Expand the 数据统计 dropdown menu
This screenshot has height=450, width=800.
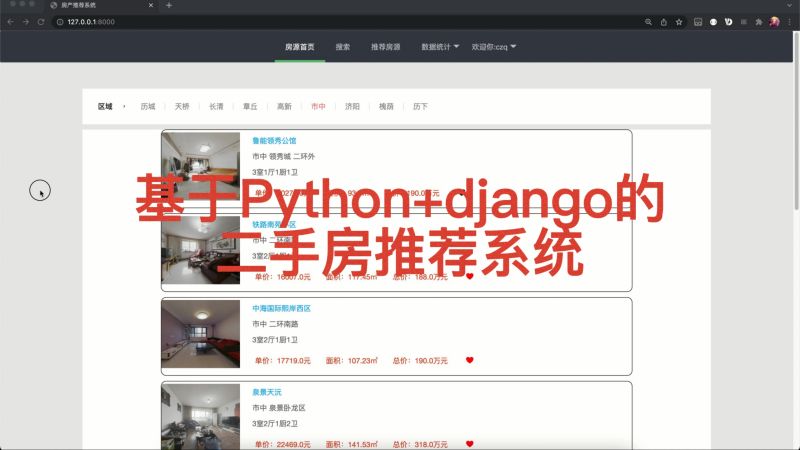click(440, 47)
